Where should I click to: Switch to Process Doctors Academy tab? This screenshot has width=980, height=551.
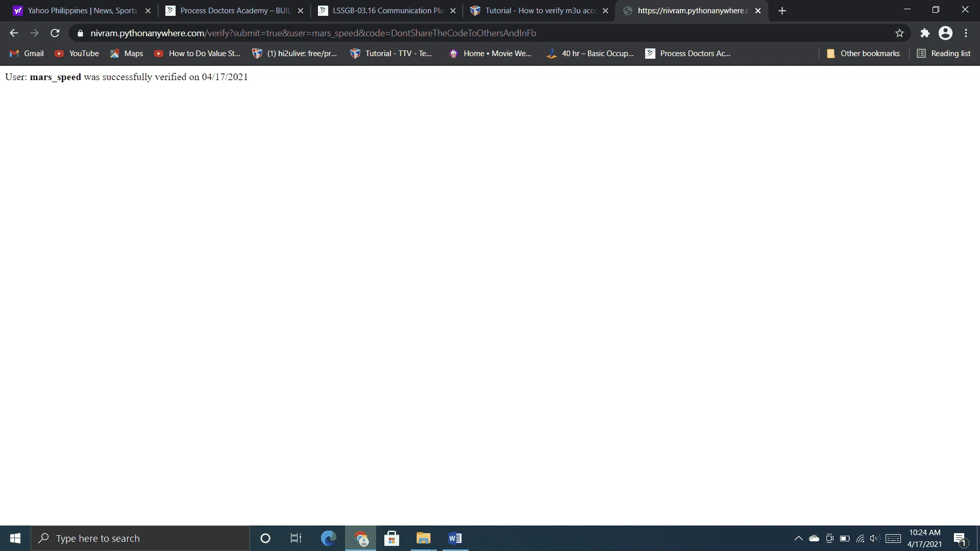[235, 11]
